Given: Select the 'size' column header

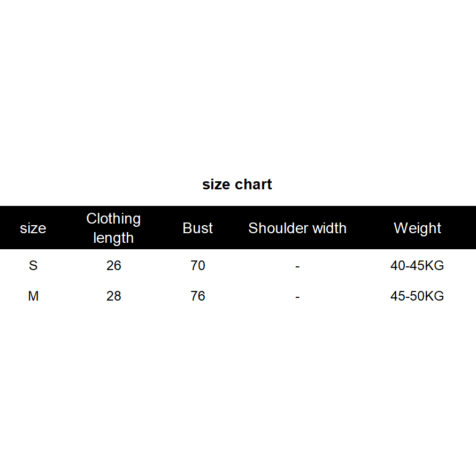Looking at the screenshot, I should tap(33, 228).
